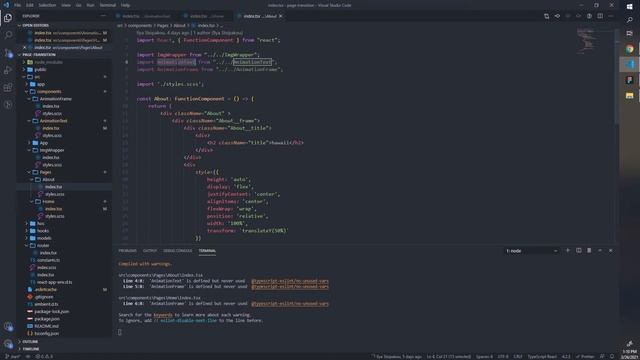Open Windows taskbar search
The width and height of the screenshot is (640, 360).
coord(629,20)
